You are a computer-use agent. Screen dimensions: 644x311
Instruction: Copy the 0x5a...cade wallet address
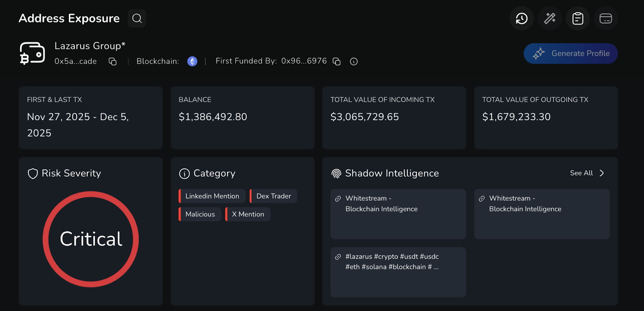coord(113,62)
